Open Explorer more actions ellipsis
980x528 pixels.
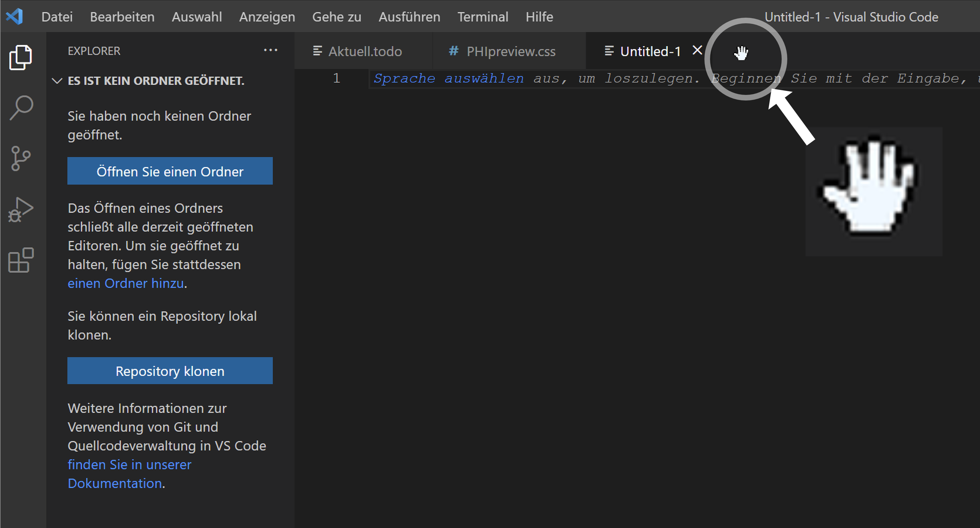click(271, 50)
